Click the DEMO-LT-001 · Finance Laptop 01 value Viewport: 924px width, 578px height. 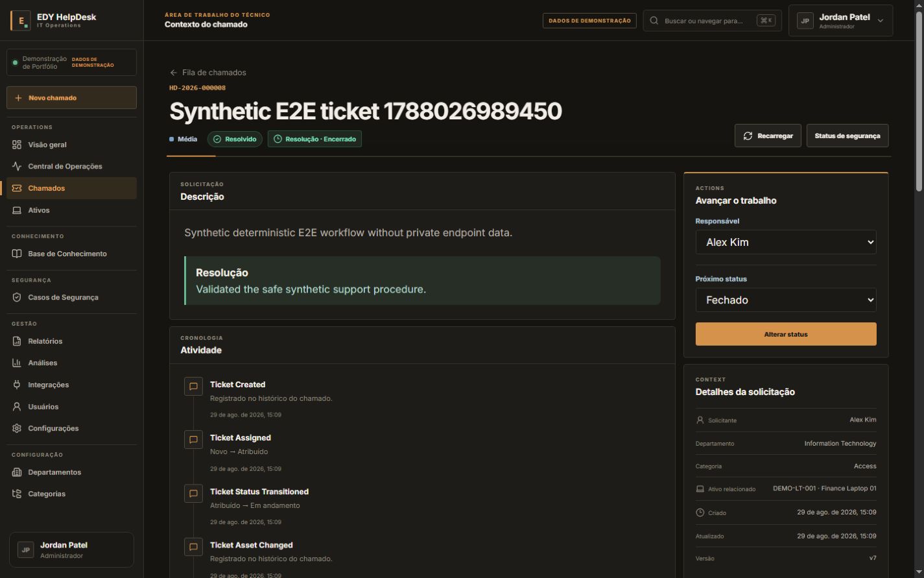click(825, 488)
